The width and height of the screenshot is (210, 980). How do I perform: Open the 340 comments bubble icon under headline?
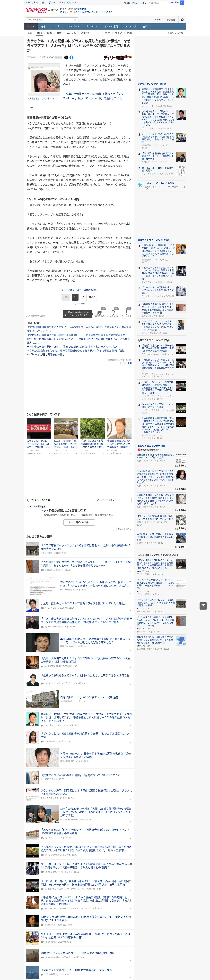51,57
